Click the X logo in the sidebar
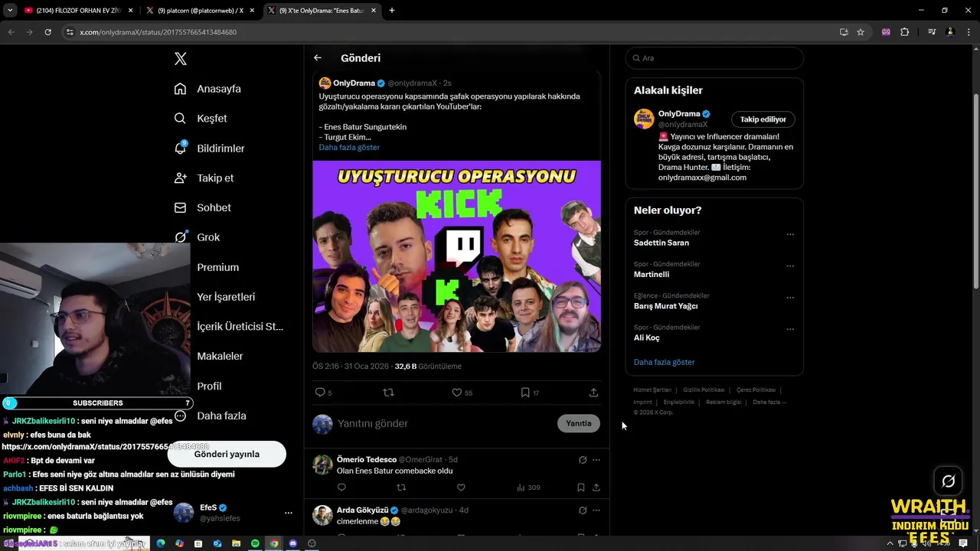 click(x=180, y=59)
